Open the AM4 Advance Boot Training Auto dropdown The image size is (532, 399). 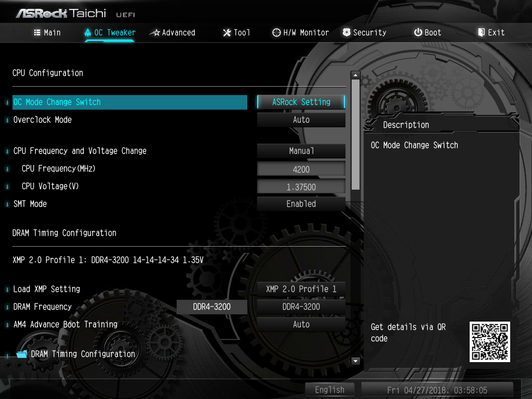pos(301,324)
